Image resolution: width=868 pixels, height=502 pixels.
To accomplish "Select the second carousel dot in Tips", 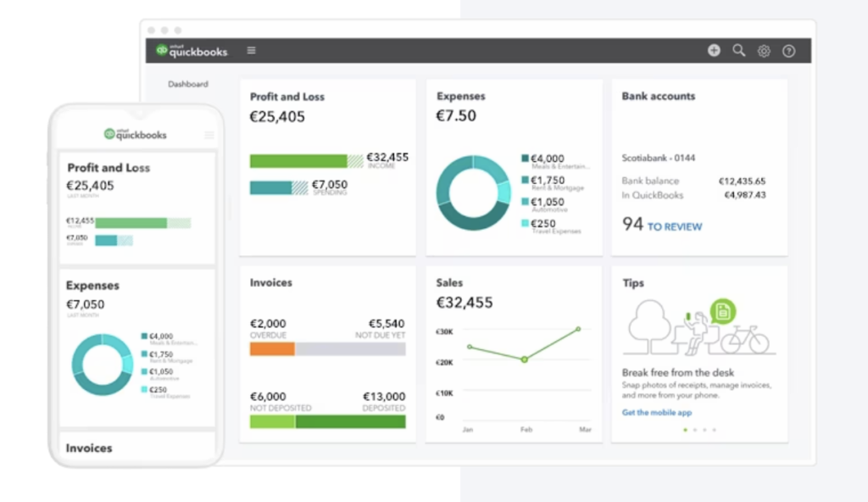I will pyautogui.click(x=695, y=430).
